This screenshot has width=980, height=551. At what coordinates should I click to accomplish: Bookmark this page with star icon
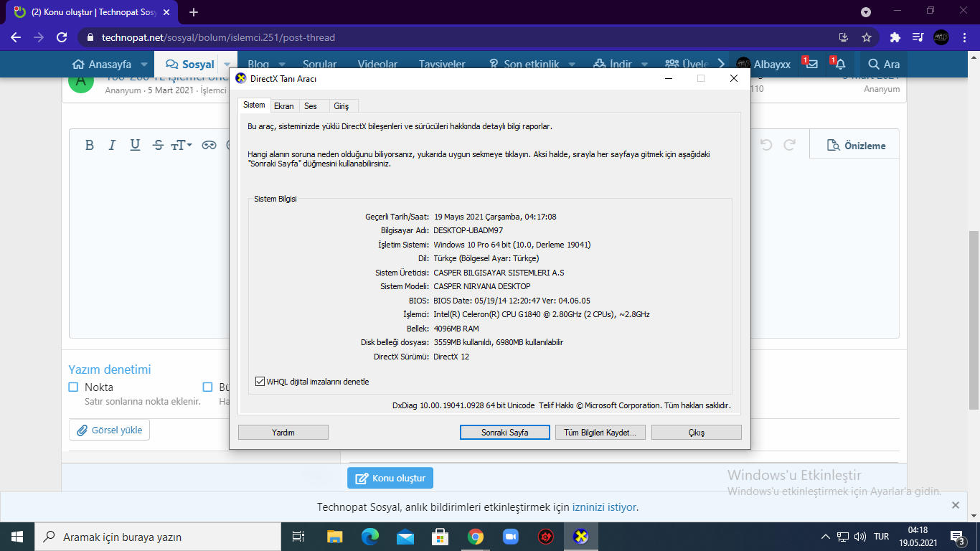click(866, 37)
